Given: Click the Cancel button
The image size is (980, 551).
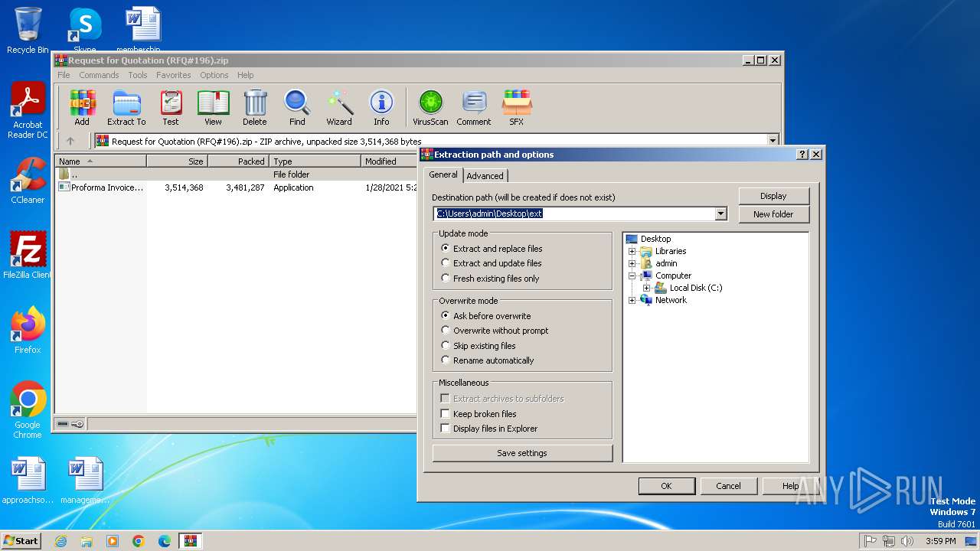Looking at the screenshot, I should pos(728,486).
